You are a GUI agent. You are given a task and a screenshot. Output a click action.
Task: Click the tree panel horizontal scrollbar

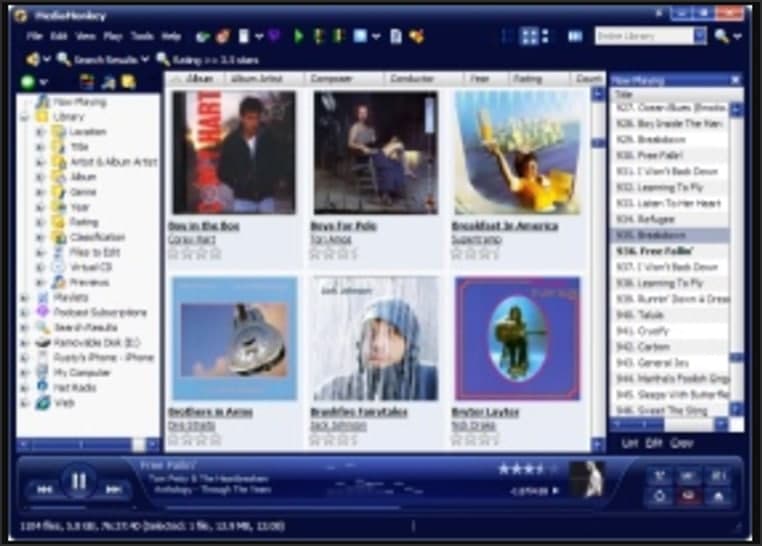tap(88, 444)
